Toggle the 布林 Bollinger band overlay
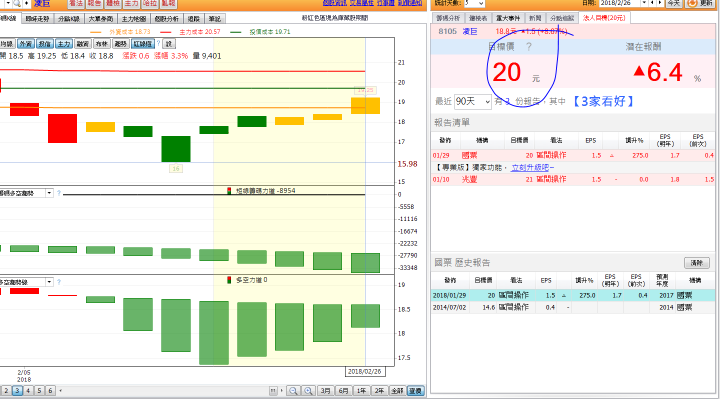Image resolution: width=720 pixels, height=399 pixels. click(101, 44)
